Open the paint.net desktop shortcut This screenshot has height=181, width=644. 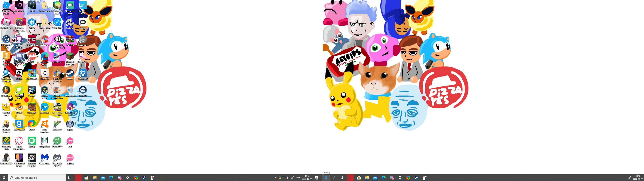coord(57,57)
